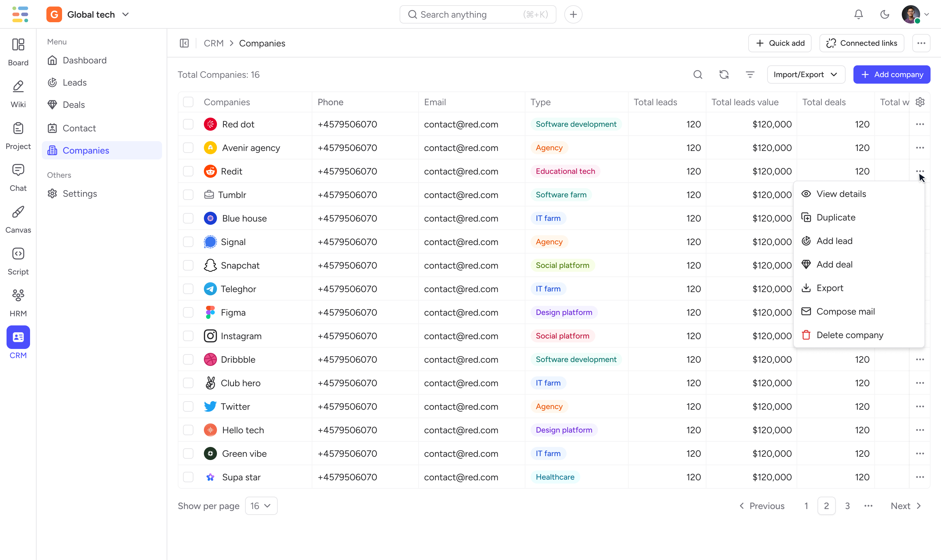Tick the select-all companies checkbox
The image size is (941, 560).
(188, 102)
